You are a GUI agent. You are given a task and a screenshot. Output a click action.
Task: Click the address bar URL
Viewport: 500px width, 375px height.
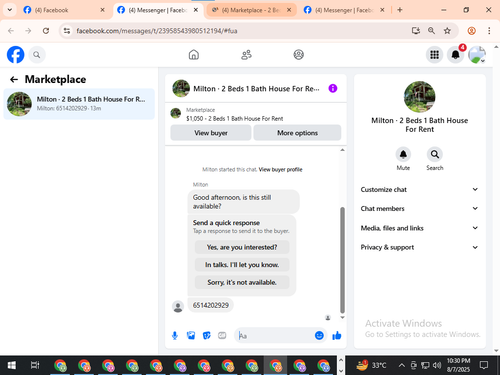(157, 31)
